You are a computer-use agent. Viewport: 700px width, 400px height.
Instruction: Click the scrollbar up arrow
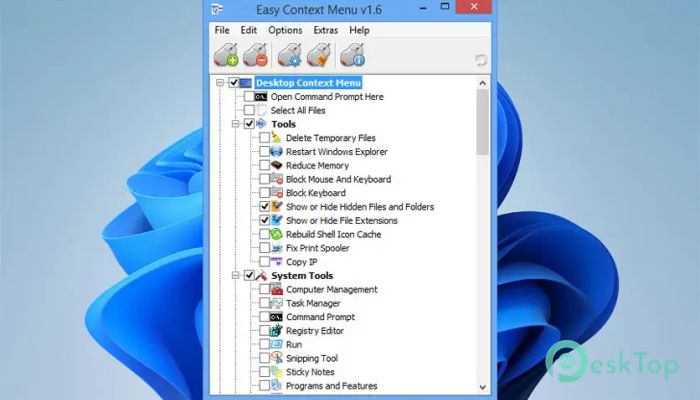(x=483, y=83)
